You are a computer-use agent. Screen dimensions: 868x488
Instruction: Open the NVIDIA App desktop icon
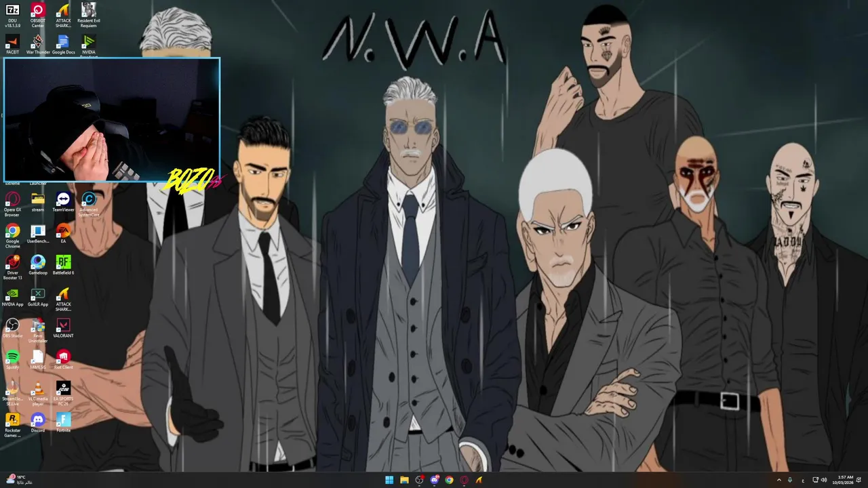(x=12, y=297)
